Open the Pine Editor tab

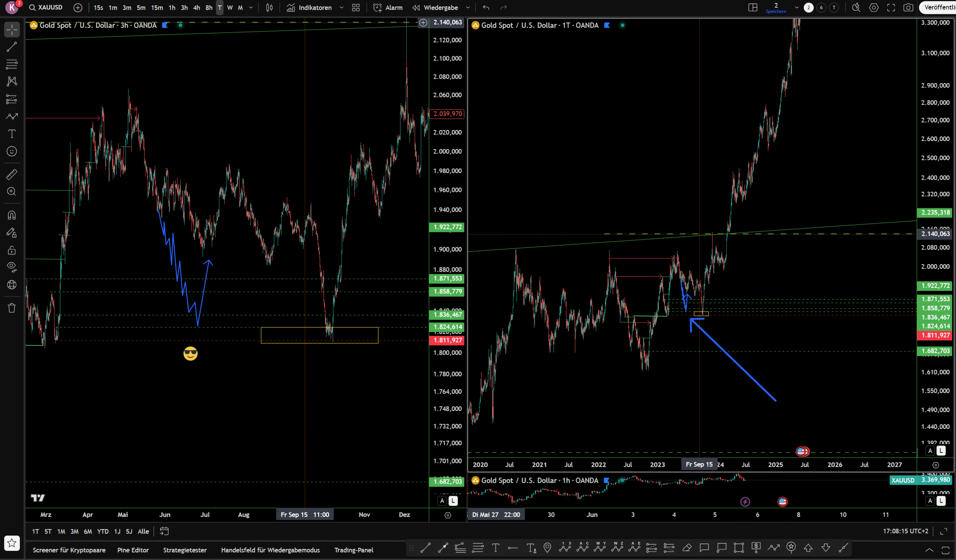click(x=133, y=550)
